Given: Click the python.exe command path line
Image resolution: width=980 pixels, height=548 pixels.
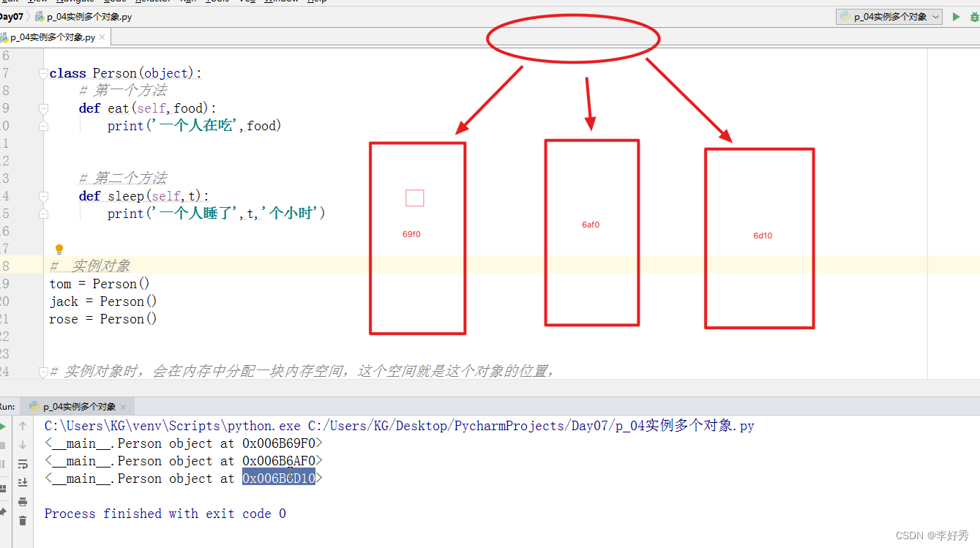Looking at the screenshot, I should pyautogui.click(x=399, y=426).
